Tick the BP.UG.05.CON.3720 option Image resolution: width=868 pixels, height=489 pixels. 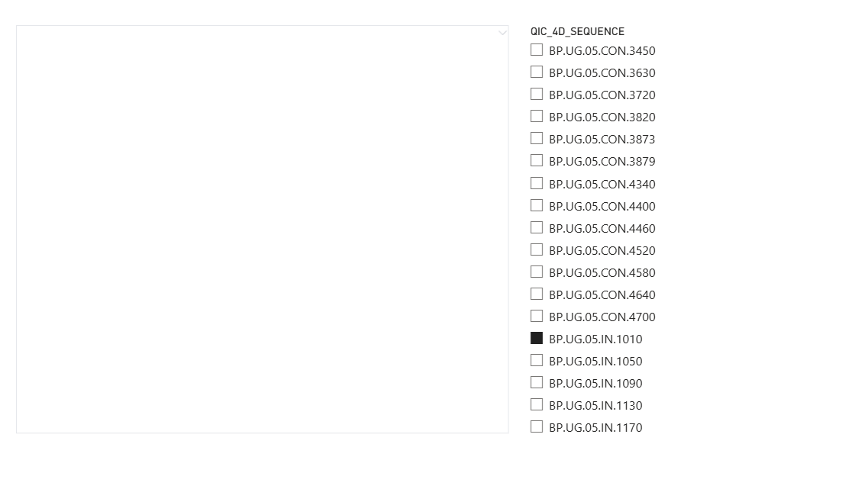[537, 94]
